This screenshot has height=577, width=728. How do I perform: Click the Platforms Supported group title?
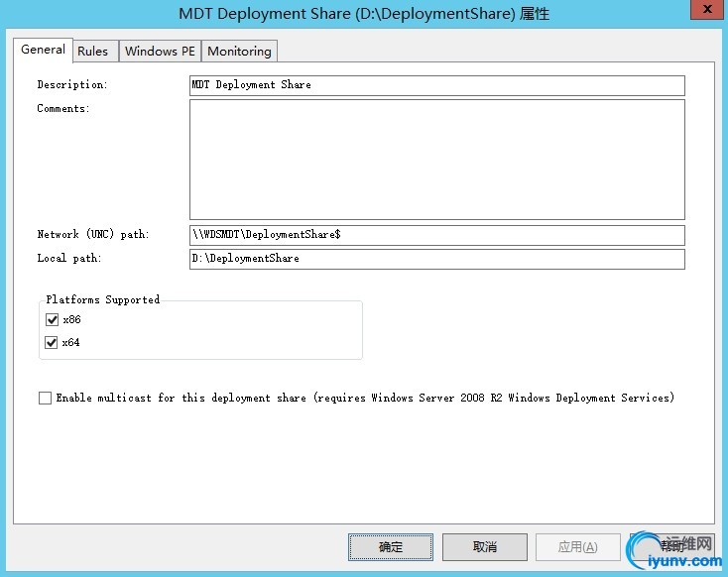102,299
